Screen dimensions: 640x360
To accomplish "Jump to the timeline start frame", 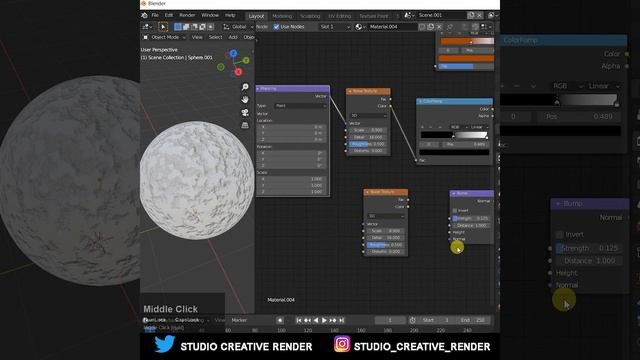I will [x=299, y=320].
